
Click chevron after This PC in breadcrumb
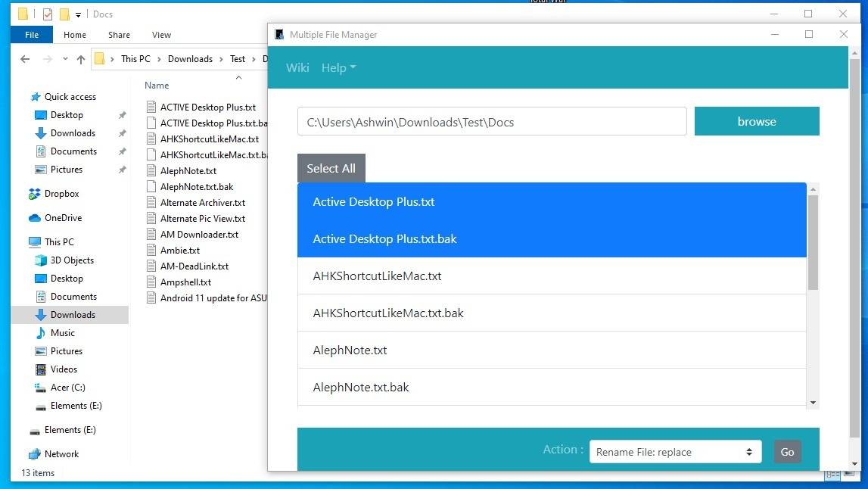click(x=159, y=59)
